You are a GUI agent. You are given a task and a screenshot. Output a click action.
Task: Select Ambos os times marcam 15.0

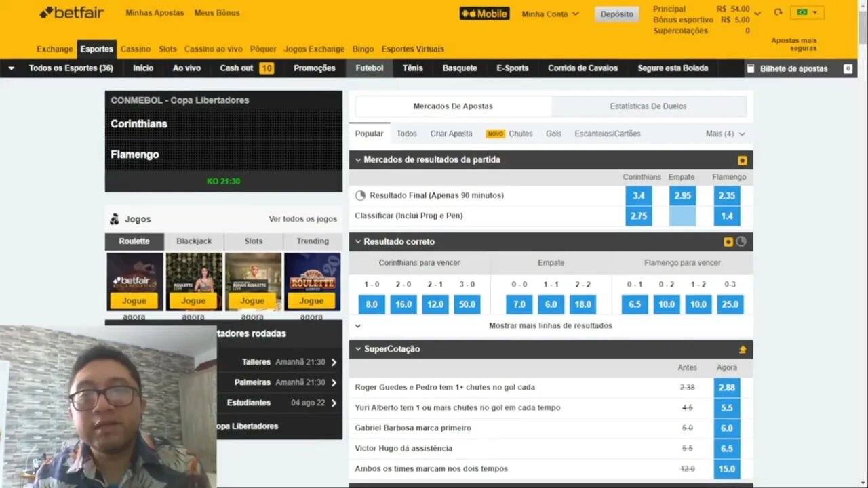click(727, 469)
